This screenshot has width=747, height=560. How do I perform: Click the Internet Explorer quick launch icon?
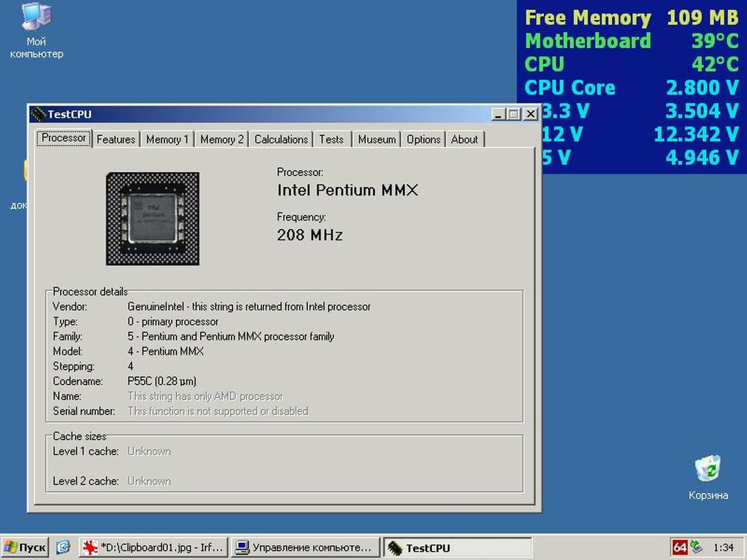(x=63, y=547)
